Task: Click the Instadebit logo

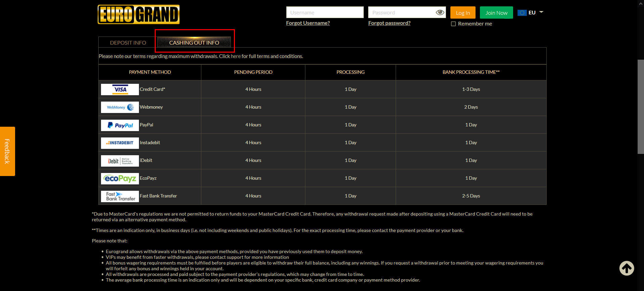Action: [120, 143]
